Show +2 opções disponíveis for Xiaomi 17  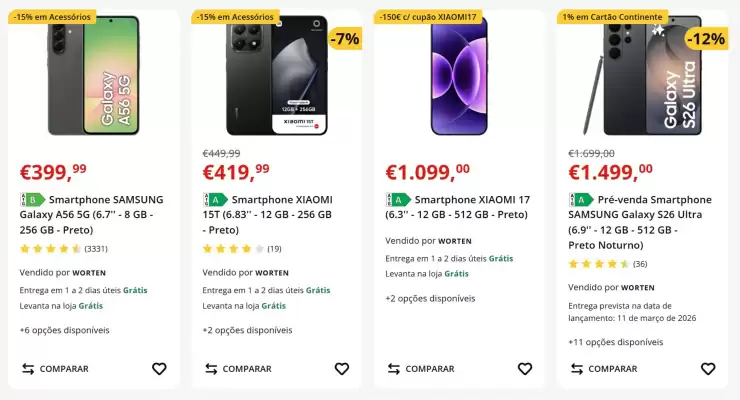click(430, 298)
